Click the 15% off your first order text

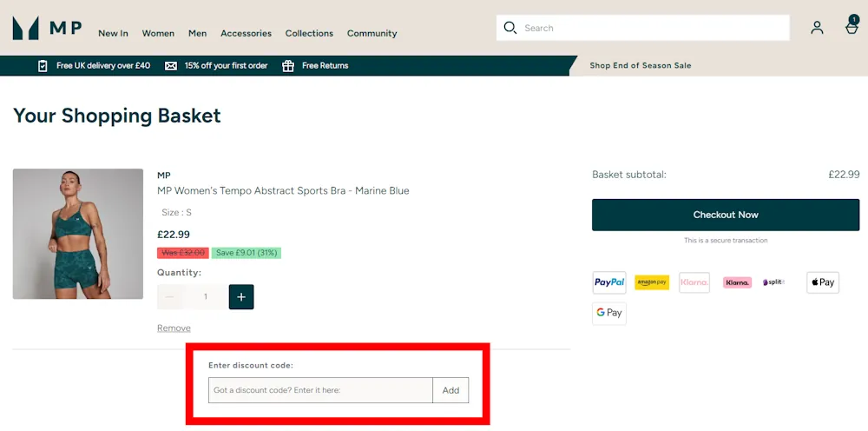click(227, 65)
